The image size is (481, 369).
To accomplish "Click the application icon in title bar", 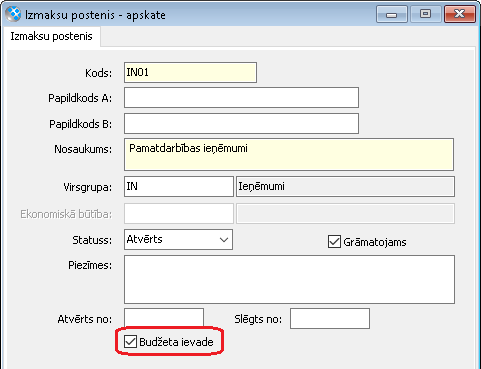I will tap(13, 14).
